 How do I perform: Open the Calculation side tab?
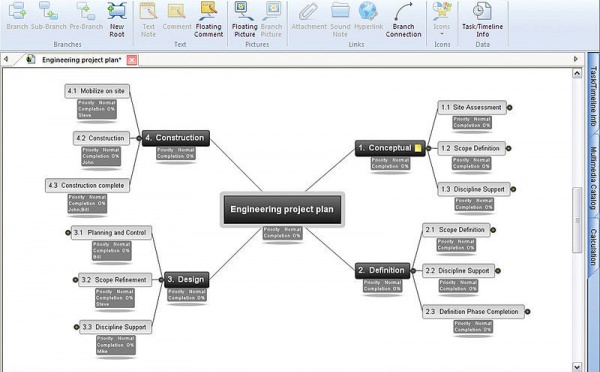(593, 247)
